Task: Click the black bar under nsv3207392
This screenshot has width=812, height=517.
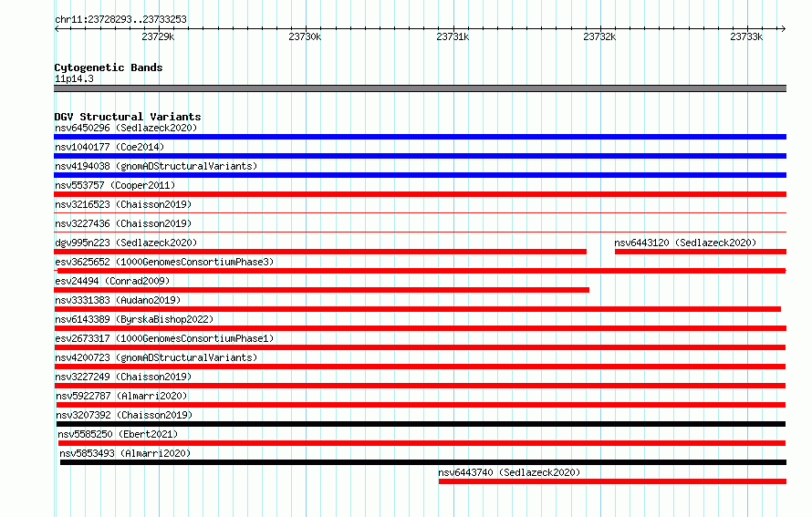Action: [x=421, y=424]
